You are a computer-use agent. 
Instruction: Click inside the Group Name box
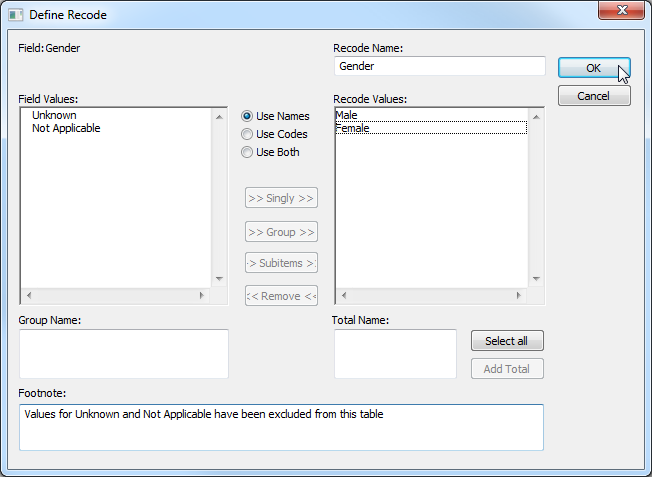point(123,354)
